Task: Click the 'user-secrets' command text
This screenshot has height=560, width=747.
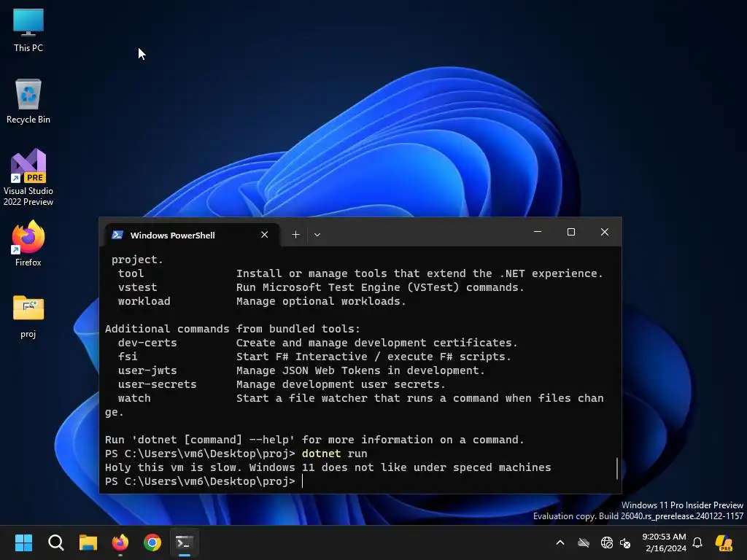Action: (x=158, y=384)
